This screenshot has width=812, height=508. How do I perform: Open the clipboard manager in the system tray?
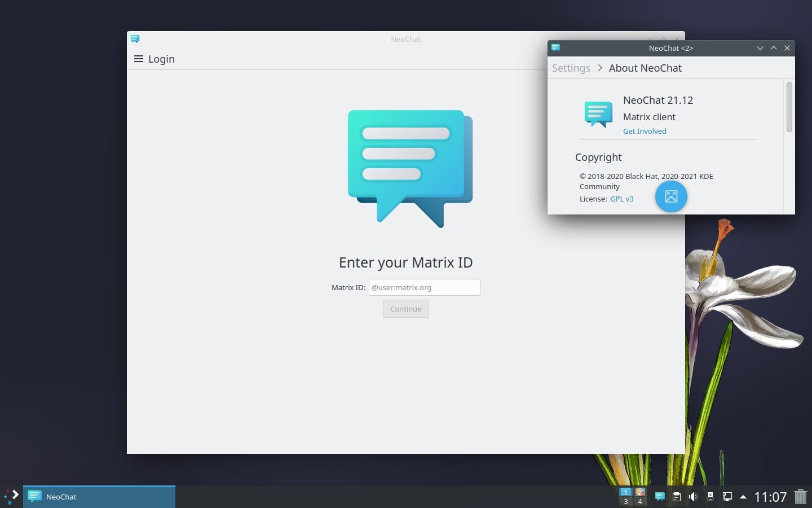(676, 497)
